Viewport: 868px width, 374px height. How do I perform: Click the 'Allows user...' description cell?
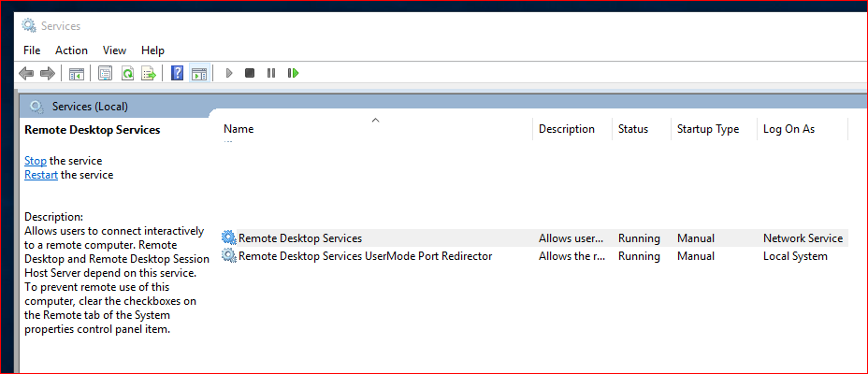click(571, 238)
